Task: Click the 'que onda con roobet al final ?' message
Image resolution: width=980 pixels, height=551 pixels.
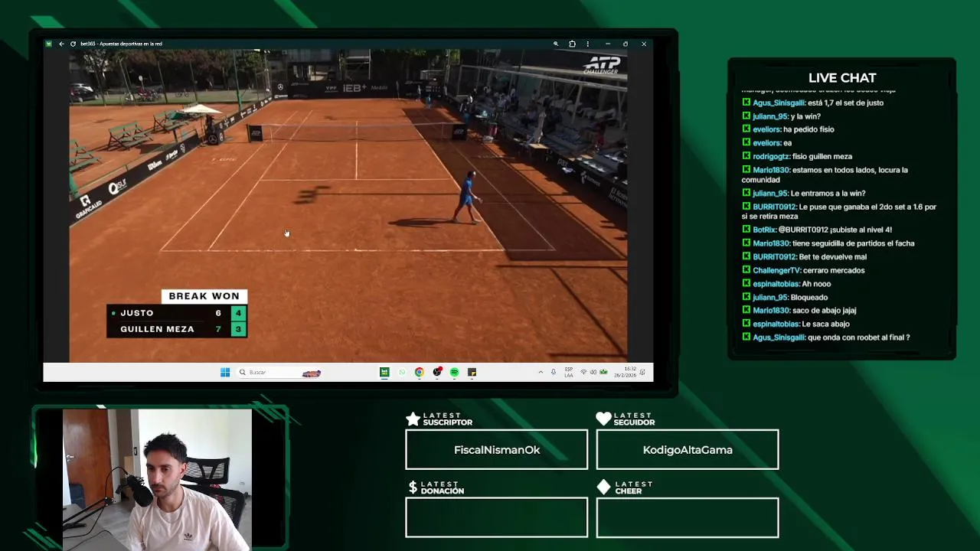Action: point(858,337)
